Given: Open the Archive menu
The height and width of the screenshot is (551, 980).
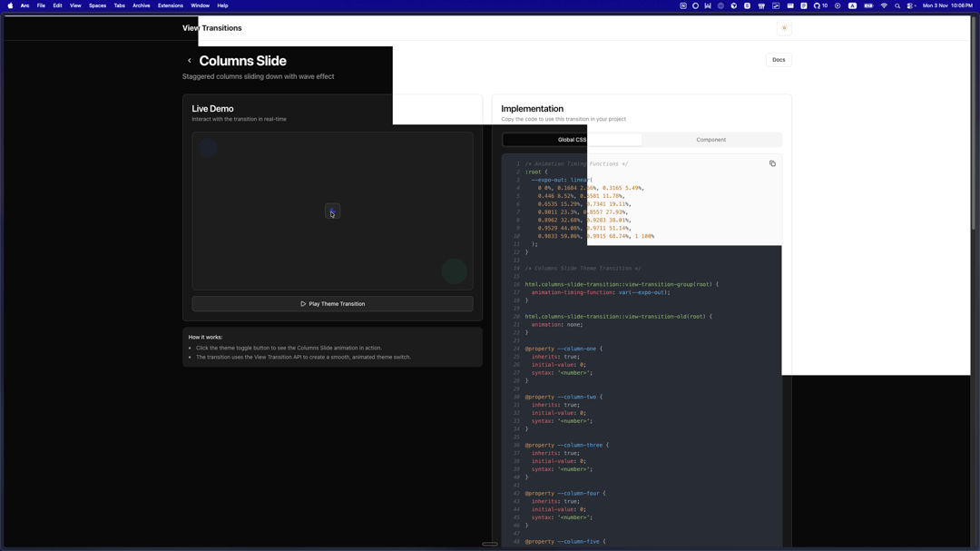Looking at the screenshot, I should pyautogui.click(x=142, y=5).
